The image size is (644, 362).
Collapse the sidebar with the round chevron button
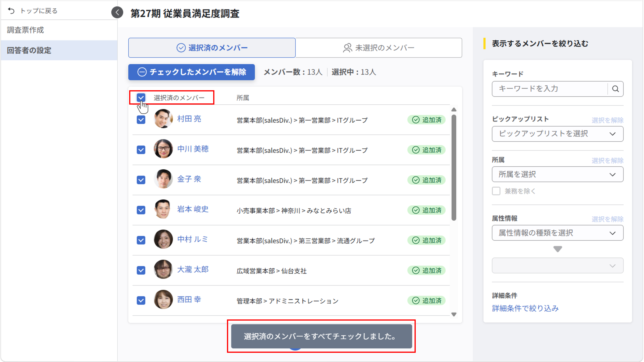tap(117, 12)
